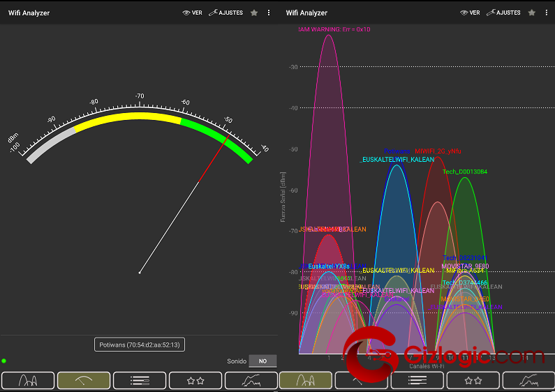This screenshot has height=392, width=555.
Task: Open channel rating stars tab in left window
Action: [x=195, y=380]
